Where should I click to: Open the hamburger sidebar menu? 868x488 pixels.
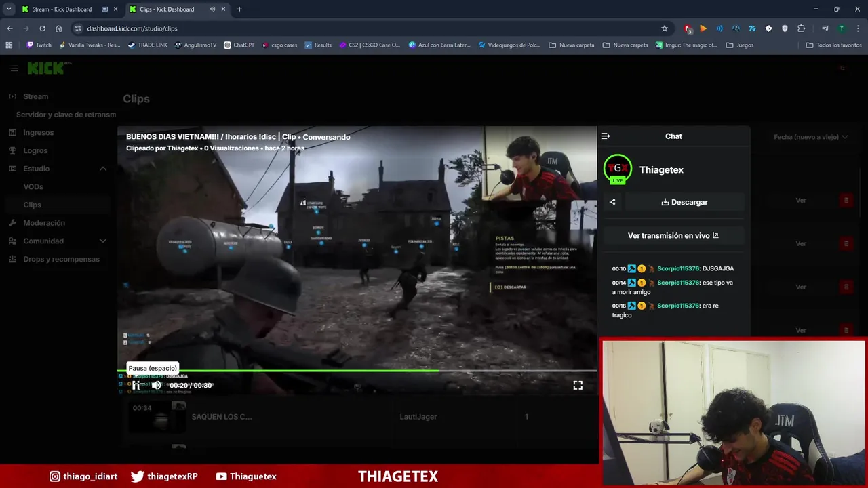14,68
